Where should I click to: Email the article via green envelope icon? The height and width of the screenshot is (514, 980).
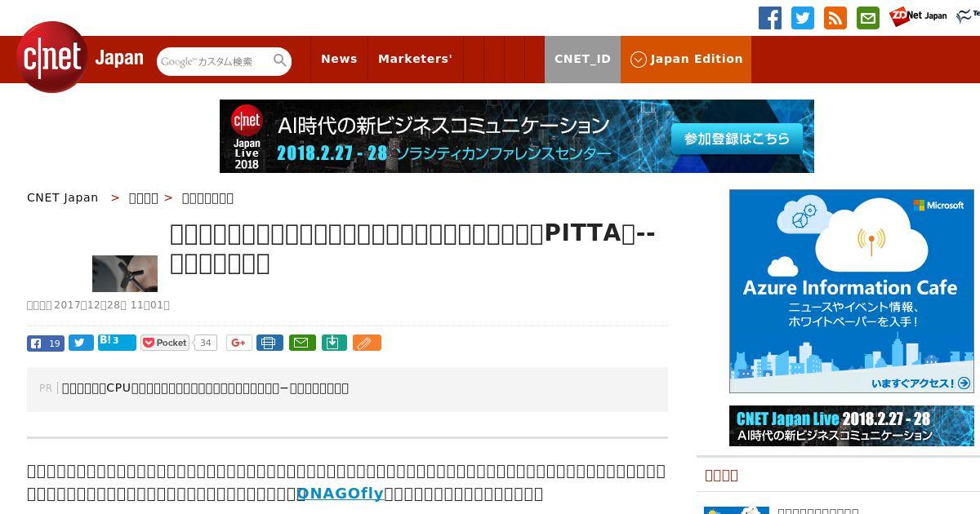[x=303, y=343]
